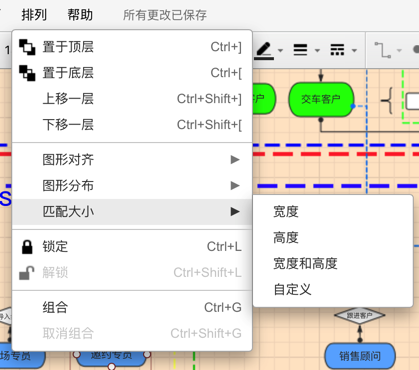Click the connector type icon
This screenshot has height=370, width=419.
(x=383, y=50)
